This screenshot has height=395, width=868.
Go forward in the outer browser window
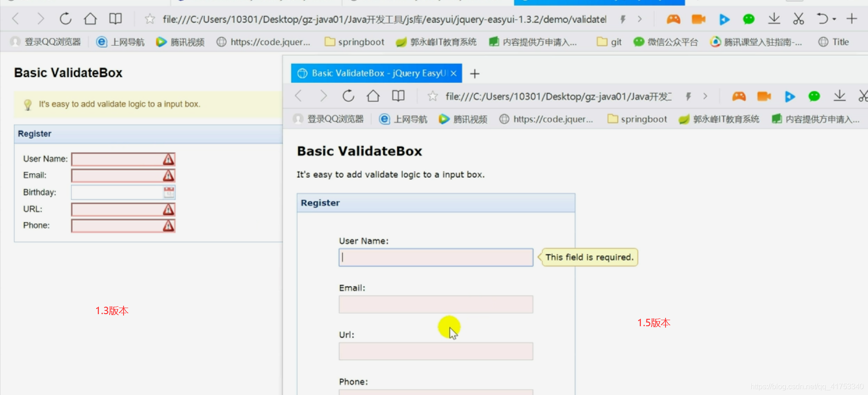[41, 19]
